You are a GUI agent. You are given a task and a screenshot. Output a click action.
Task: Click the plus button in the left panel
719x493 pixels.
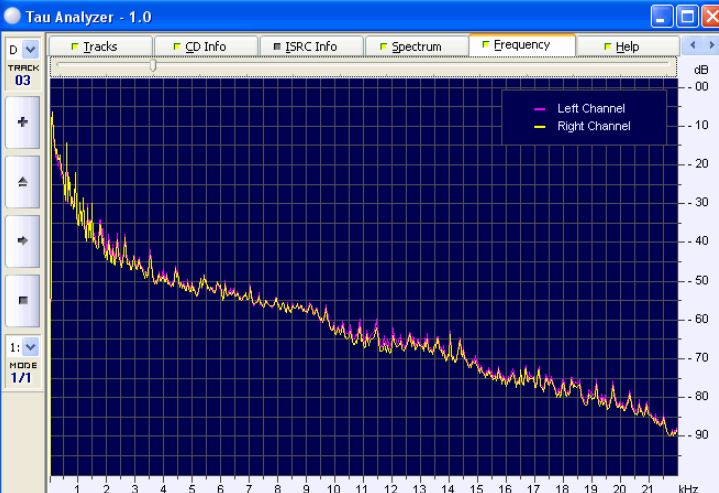pos(22,122)
